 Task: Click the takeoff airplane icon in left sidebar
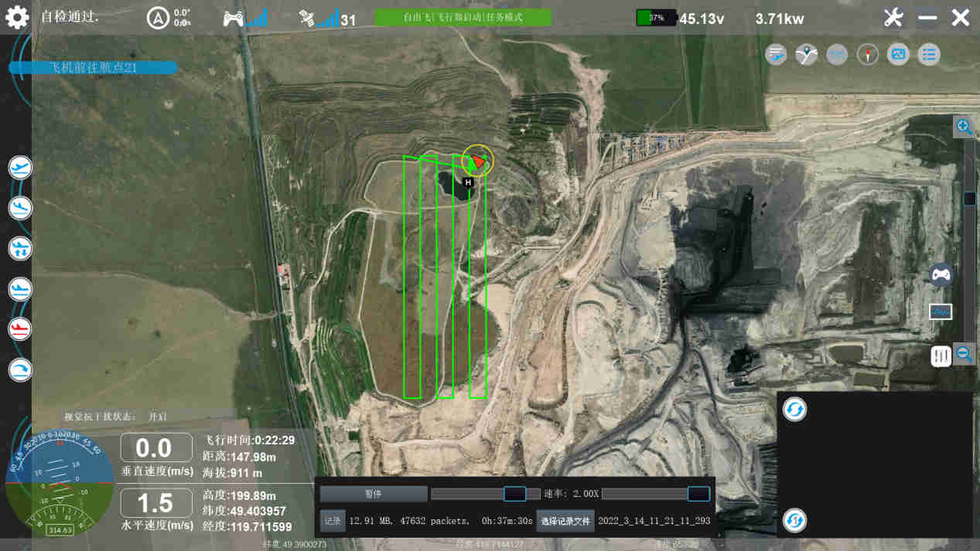[20, 168]
